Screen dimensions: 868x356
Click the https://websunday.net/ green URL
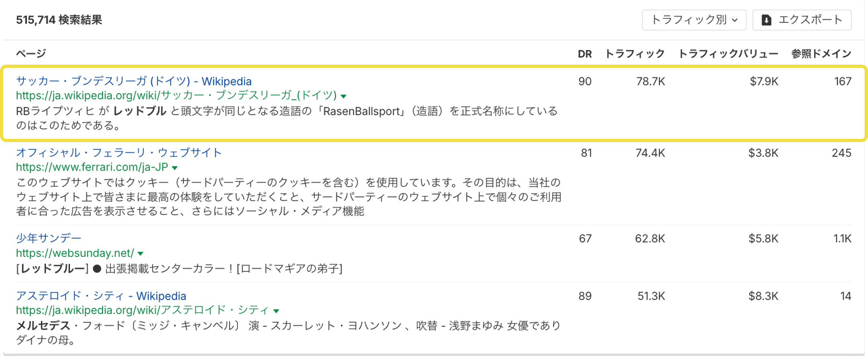click(75, 253)
